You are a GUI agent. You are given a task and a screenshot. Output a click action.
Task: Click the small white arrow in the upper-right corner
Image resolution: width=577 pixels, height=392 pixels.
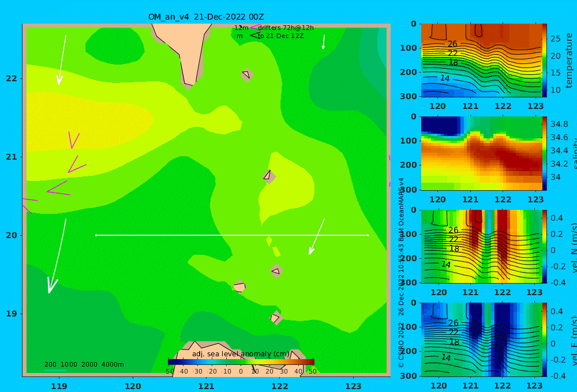324,42
